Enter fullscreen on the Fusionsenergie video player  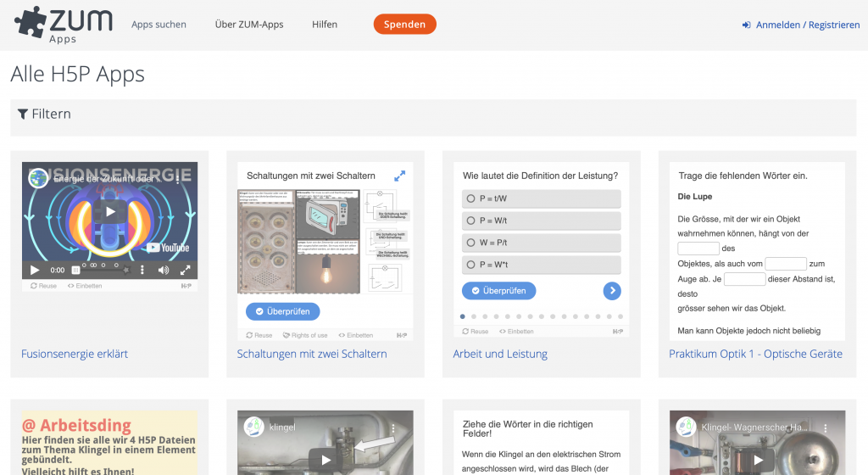186,270
